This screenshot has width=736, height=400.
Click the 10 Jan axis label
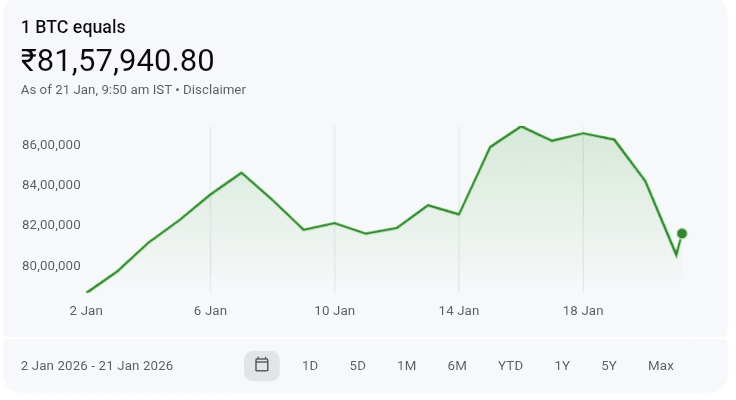point(335,310)
